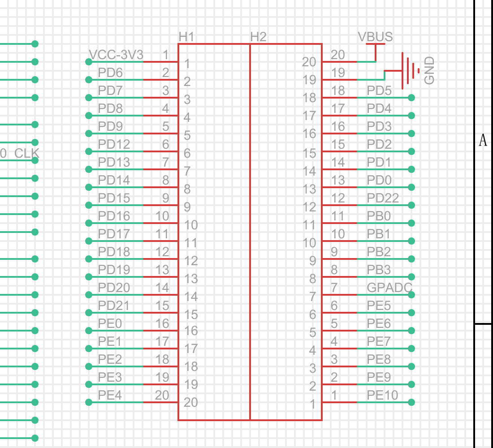Click the wire endpoint of the VCC-3V3 net

coord(89,62)
